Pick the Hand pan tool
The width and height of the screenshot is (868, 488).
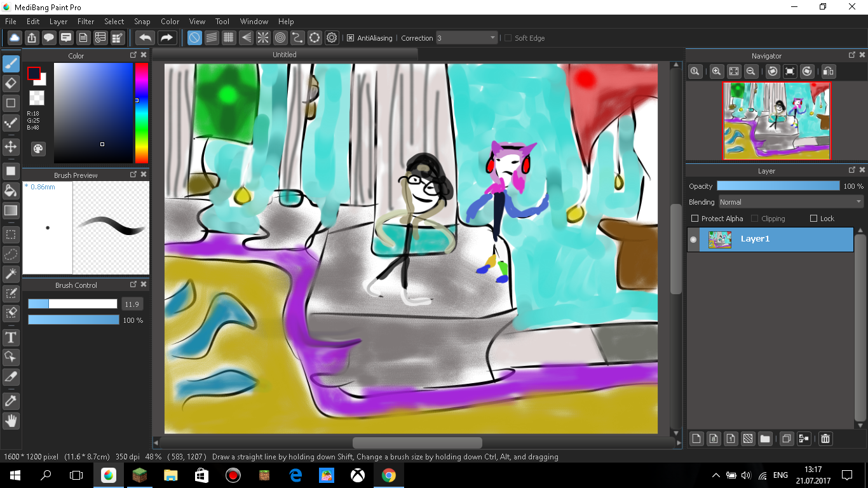point(11,421)
